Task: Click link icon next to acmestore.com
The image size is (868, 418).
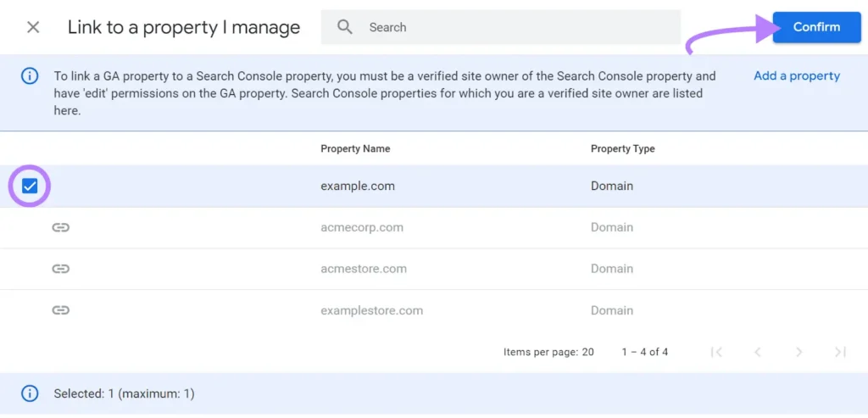Action: click(x=60, y=269)
